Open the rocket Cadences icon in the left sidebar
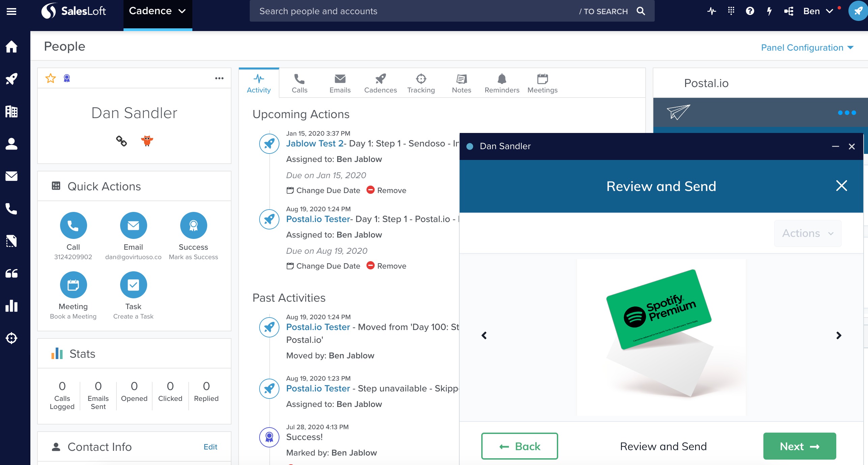This screenshot has height=465, width=868. click(11, 79)
